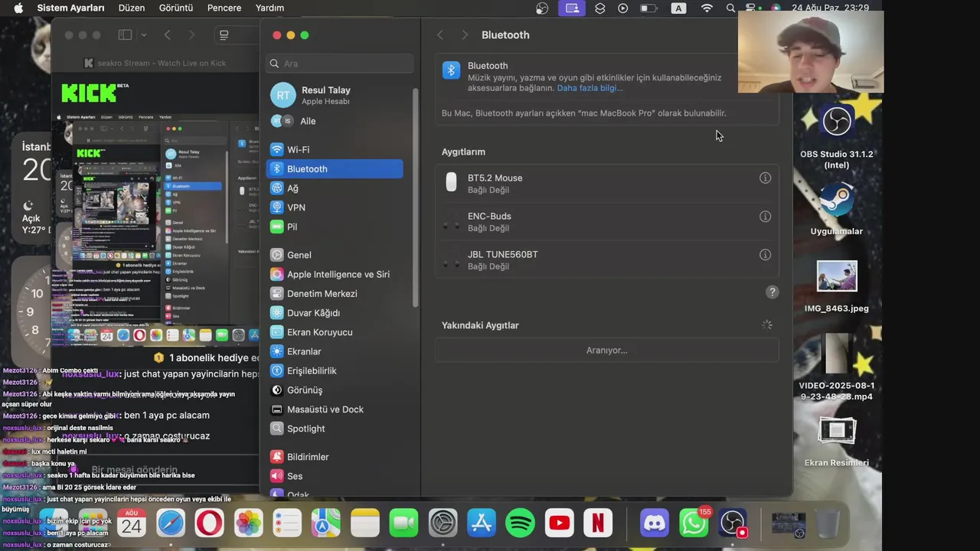This screenshot has height=551, width=980.
Task: Select the ENC-Buds device row
Action: point(606,221)
